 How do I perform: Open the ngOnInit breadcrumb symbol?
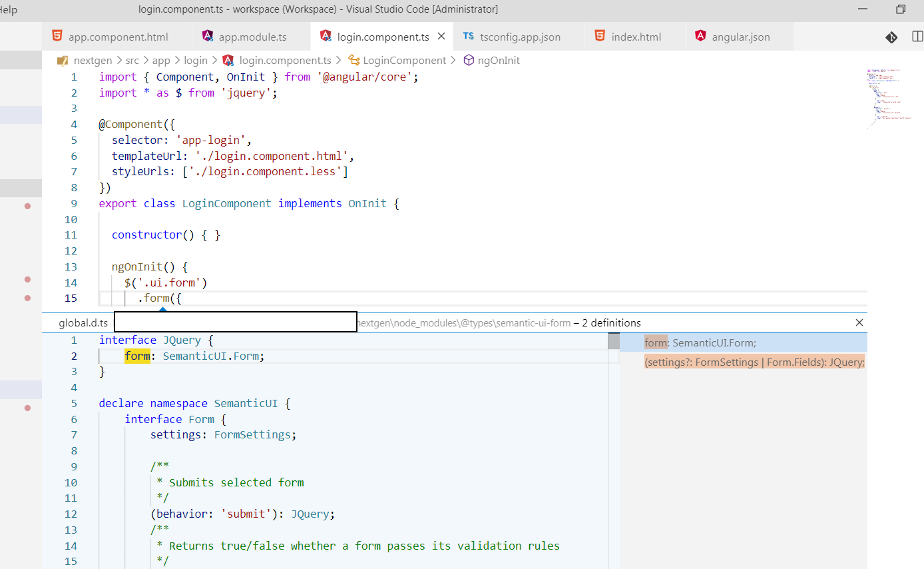click(499, 60)
